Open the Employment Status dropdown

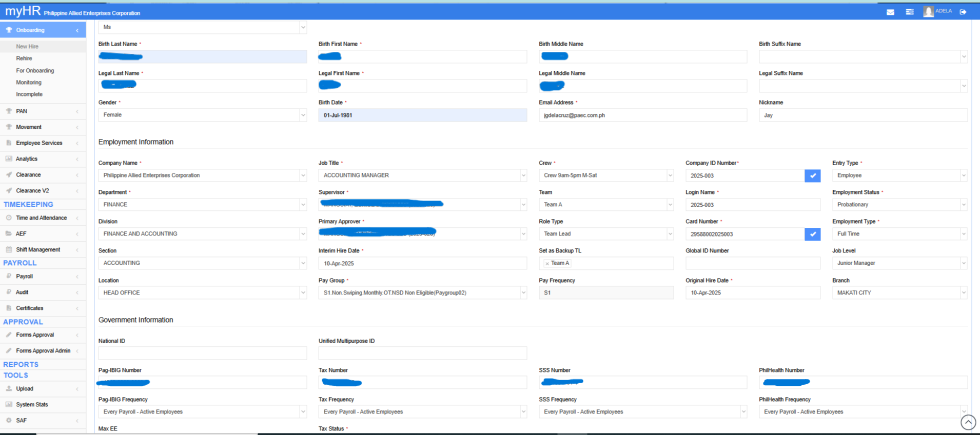900,205
